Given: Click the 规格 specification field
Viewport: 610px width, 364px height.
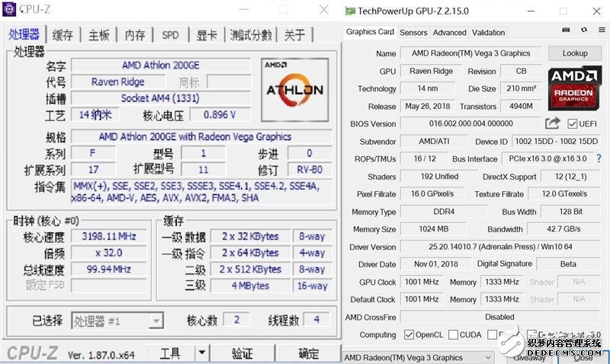Looking at the screenshot, I should 201,136.
